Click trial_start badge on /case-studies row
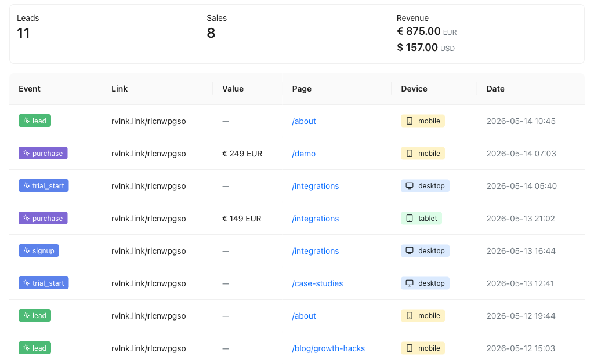594x364 pixels. 44,283
